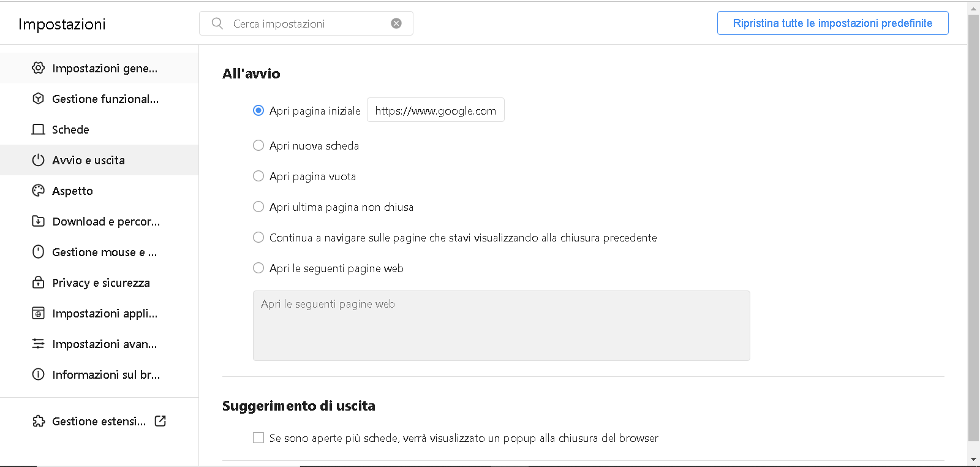
Task: Choose Apri ultima pagina non chiusa
Action: point(258,207)
